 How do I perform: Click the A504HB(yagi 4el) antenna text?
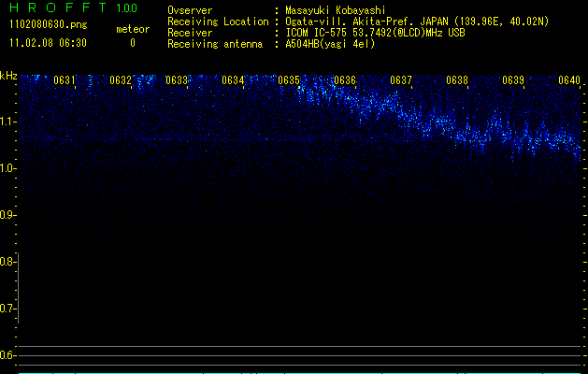(330, 44)
